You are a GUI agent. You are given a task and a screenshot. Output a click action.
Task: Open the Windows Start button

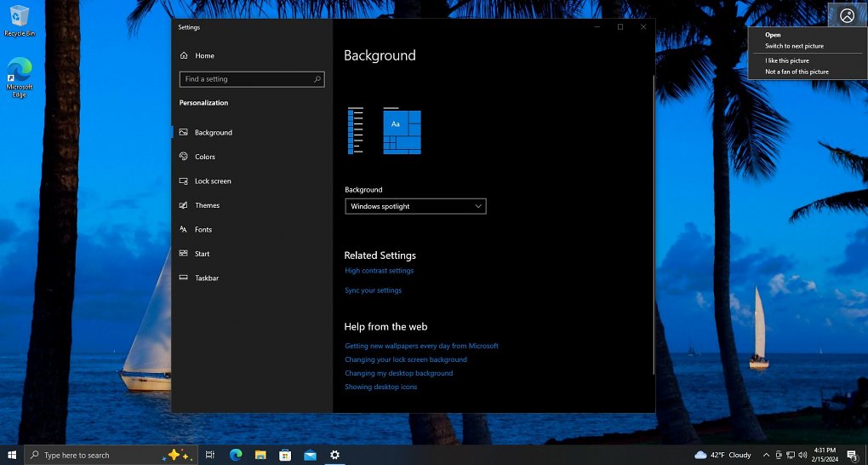click(12, 455)
